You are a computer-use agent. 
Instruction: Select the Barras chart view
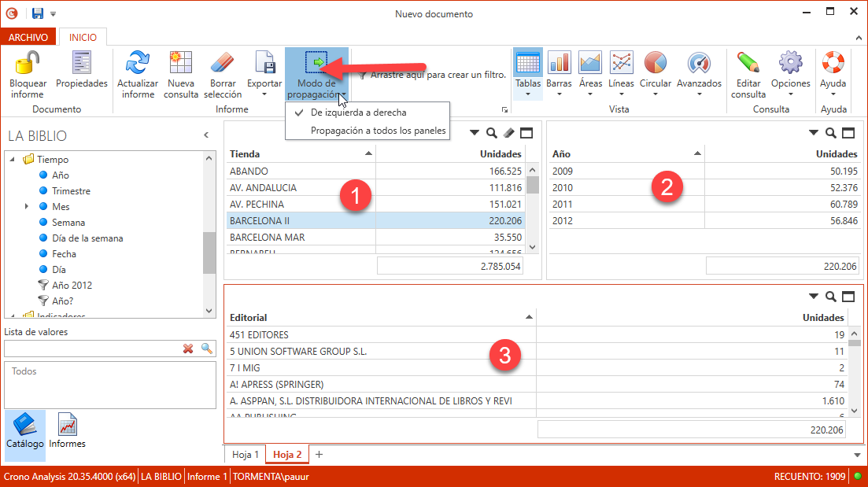(x=559, y=63)
